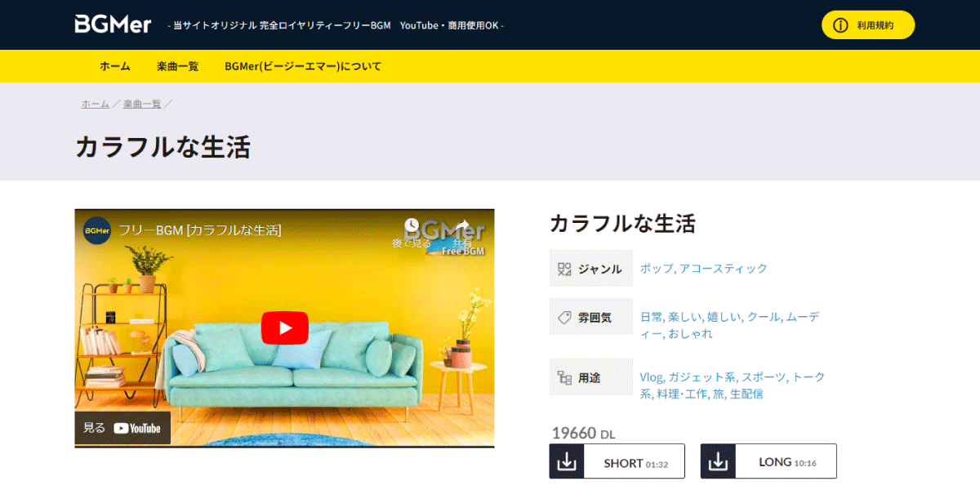
Task: Download the SHORT 01:32 version
Action: point(617,461)
